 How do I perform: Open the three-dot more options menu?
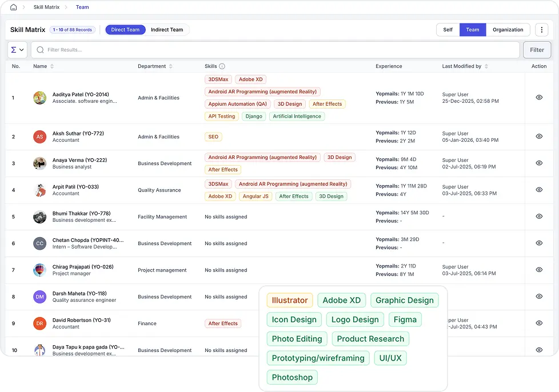[x=541, y=30]
